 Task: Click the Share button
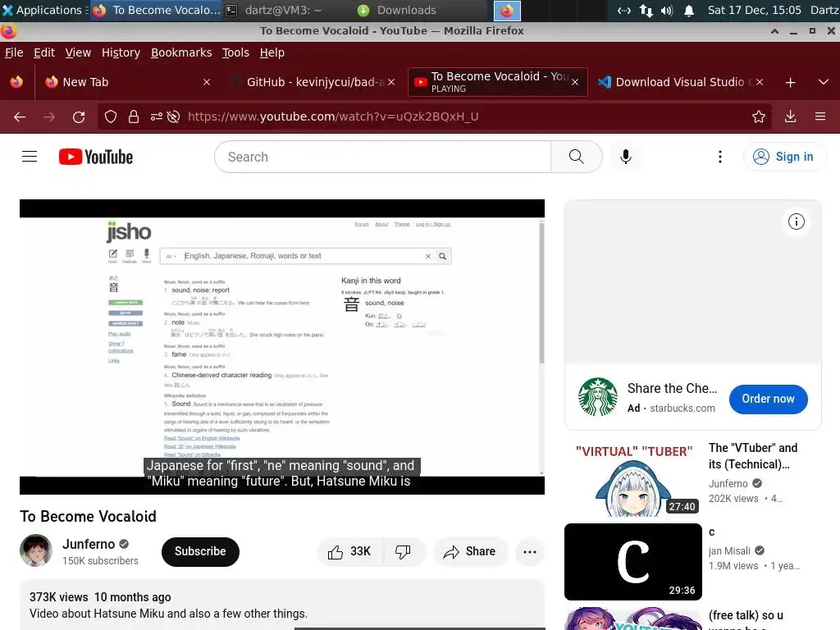(x=470, y=551)
